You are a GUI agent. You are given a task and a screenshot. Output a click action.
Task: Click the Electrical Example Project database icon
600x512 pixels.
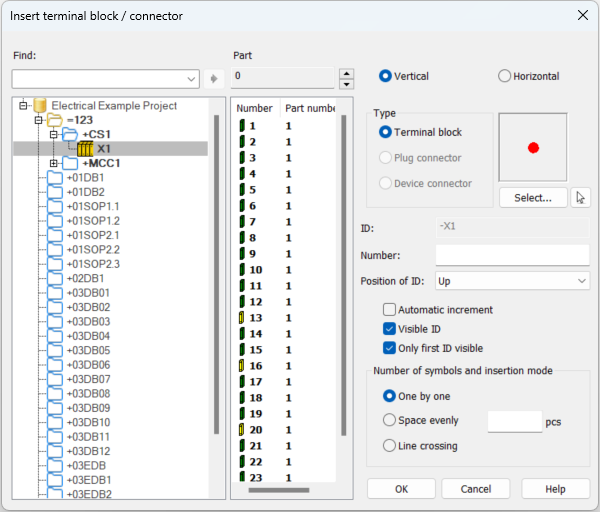click(x=40, y=105)
